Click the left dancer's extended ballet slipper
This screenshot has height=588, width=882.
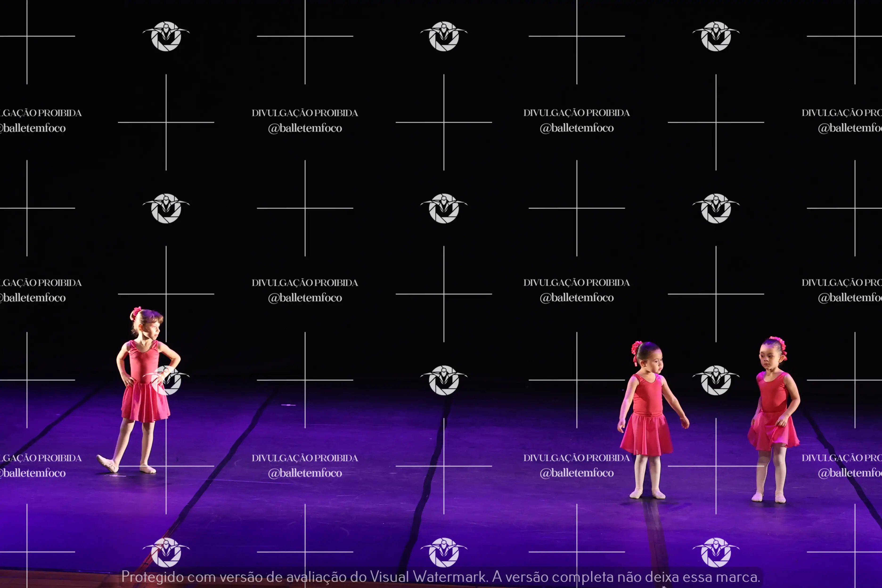(x=108, y=464)
